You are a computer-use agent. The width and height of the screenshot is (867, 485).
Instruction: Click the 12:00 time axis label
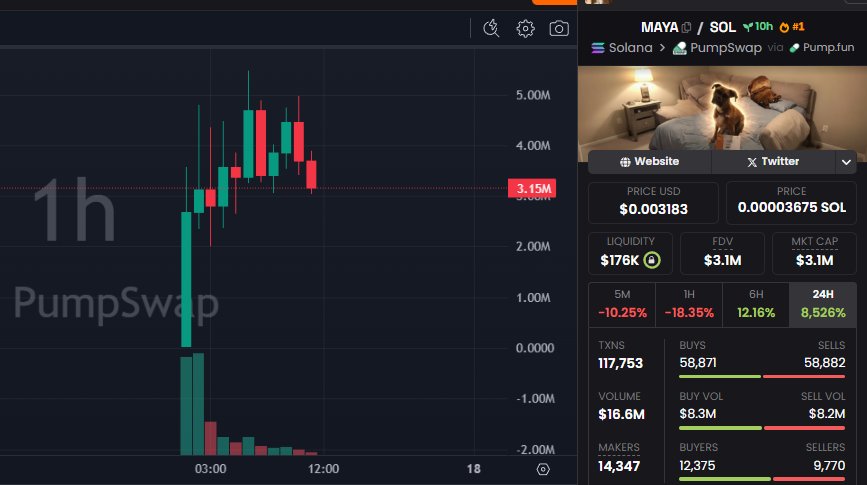[x=323, y=469]
